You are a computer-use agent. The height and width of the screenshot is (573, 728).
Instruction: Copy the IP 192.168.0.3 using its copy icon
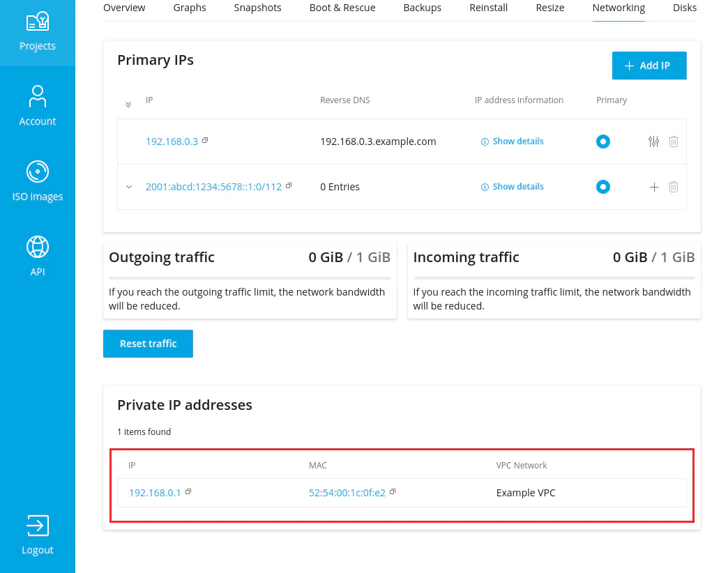coord(204,140)
